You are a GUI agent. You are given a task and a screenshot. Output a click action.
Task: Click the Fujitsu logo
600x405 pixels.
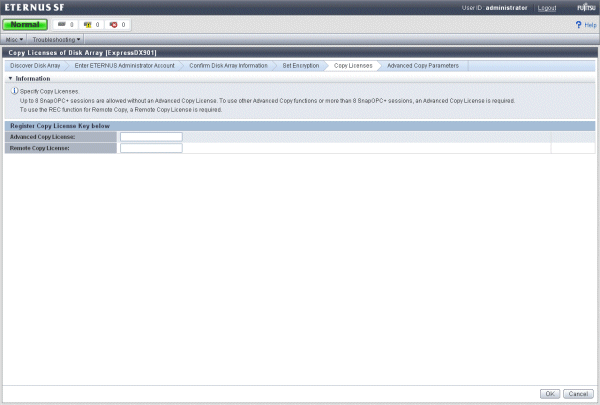point(586,7)
